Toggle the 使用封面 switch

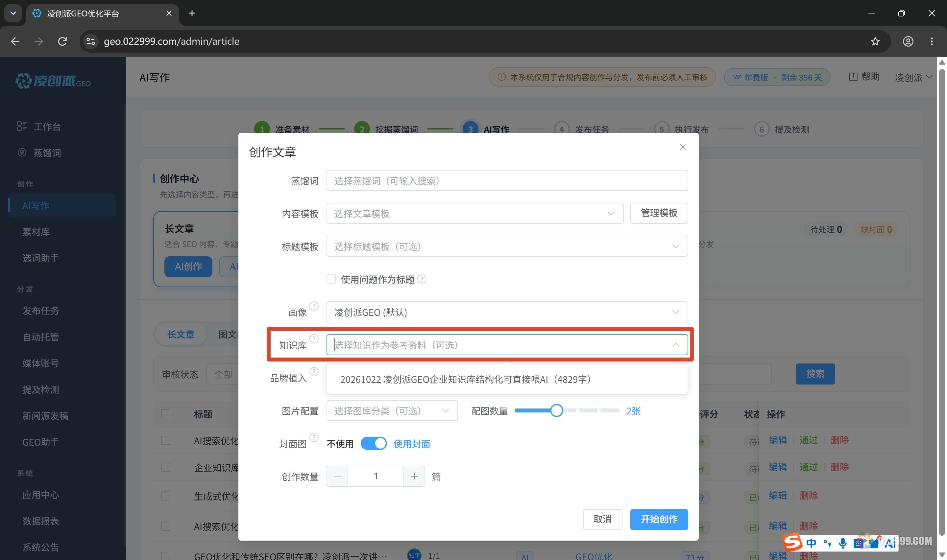[x=373, y=443]
